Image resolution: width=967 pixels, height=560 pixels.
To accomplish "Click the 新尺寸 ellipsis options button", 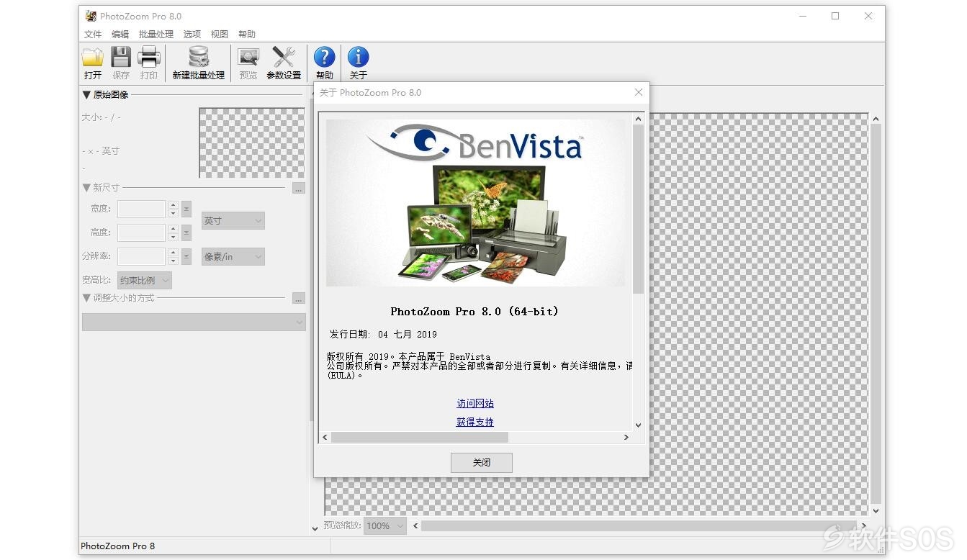I will click(x=299, y=188).
